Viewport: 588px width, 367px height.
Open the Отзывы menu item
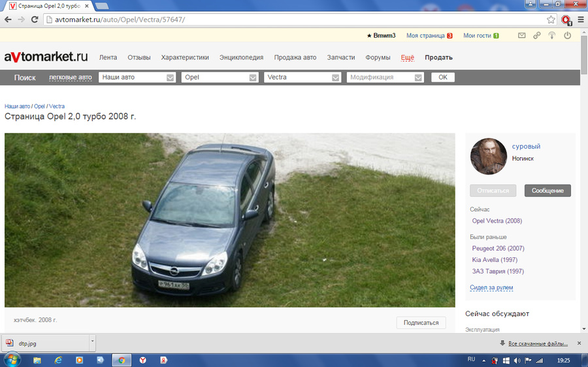coord(139,57)
